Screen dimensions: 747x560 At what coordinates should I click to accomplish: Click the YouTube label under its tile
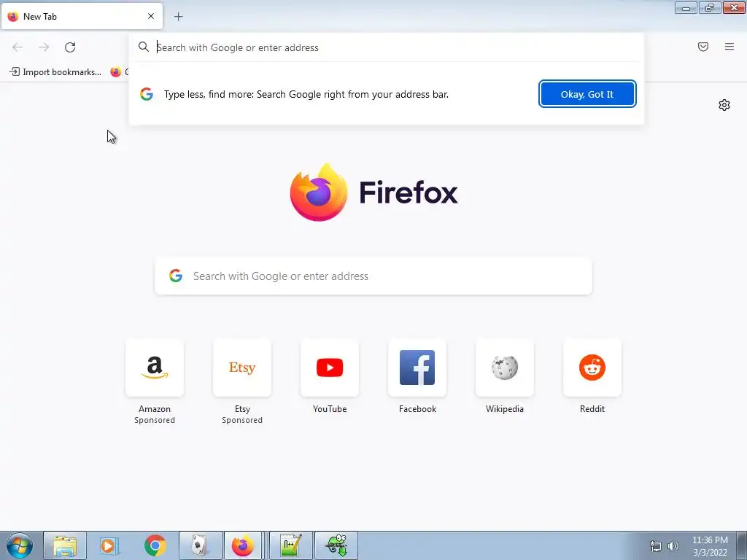point(330,409)
